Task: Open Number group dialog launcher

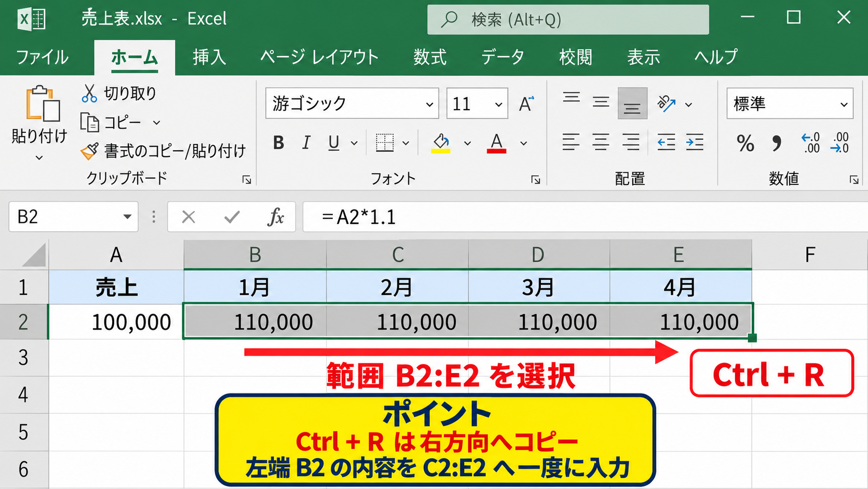Action: 854,180
